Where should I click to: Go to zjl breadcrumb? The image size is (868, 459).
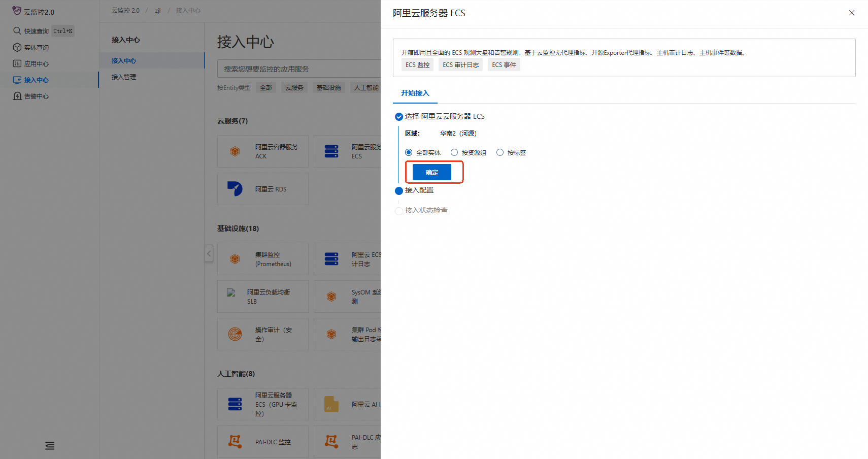(x=158, y=10)
